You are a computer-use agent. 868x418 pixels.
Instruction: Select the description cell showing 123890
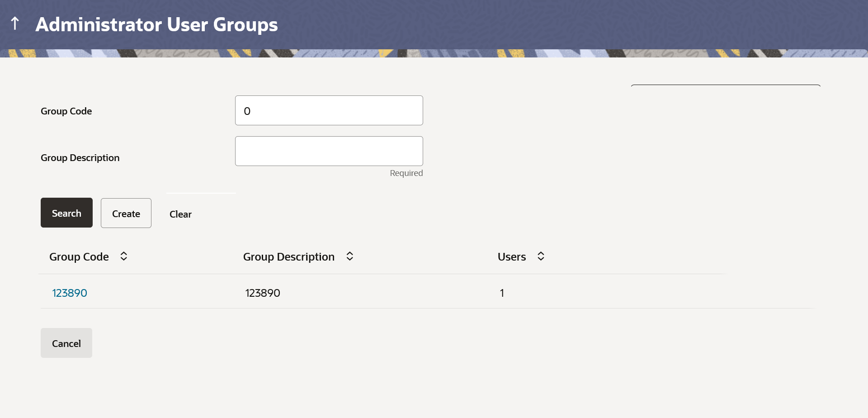coord(263,293)
